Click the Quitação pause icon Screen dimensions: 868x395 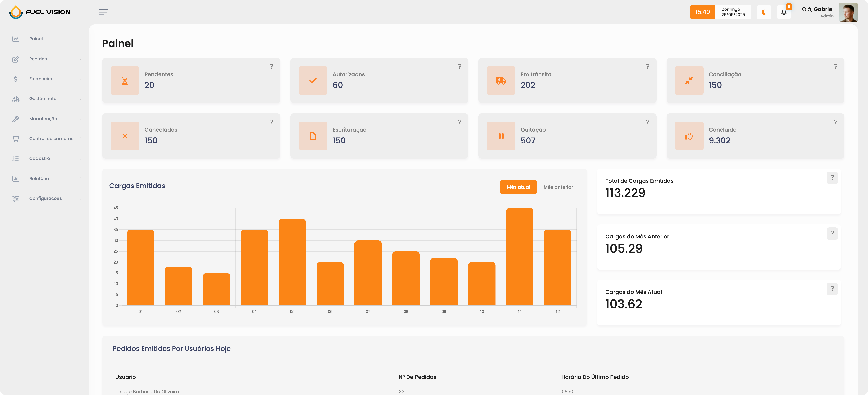point(501,136)
